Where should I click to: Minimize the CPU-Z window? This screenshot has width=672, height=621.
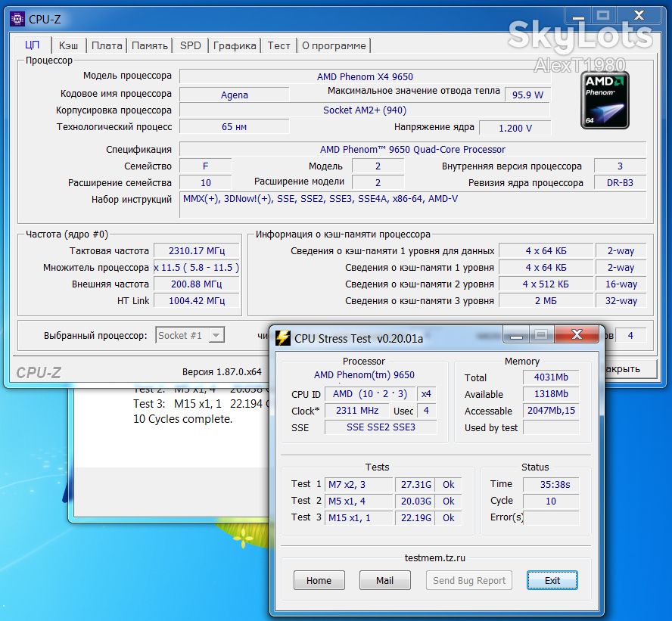pos(578,17)
